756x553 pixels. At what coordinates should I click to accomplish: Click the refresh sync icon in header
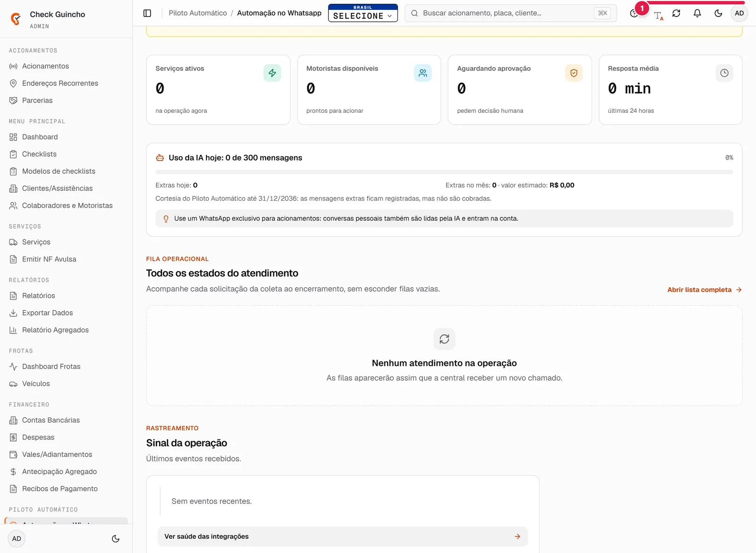click(676, 13)
